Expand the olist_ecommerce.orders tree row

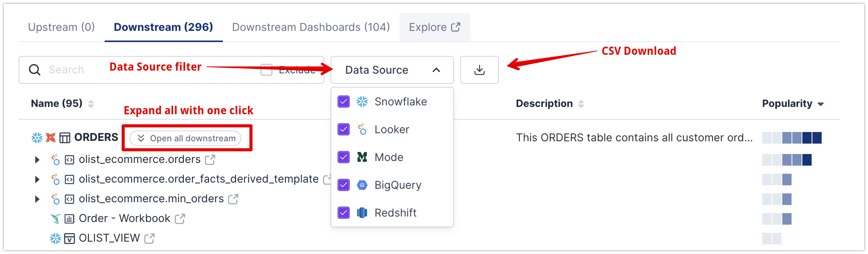[37, 160]
